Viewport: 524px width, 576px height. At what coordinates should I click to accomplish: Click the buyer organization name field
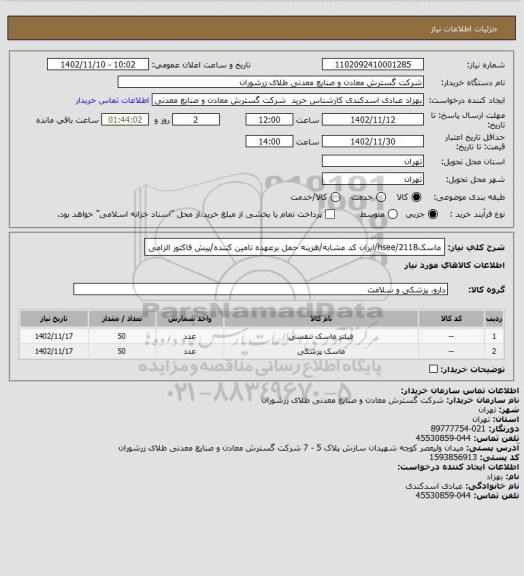(x=270, y=82)
